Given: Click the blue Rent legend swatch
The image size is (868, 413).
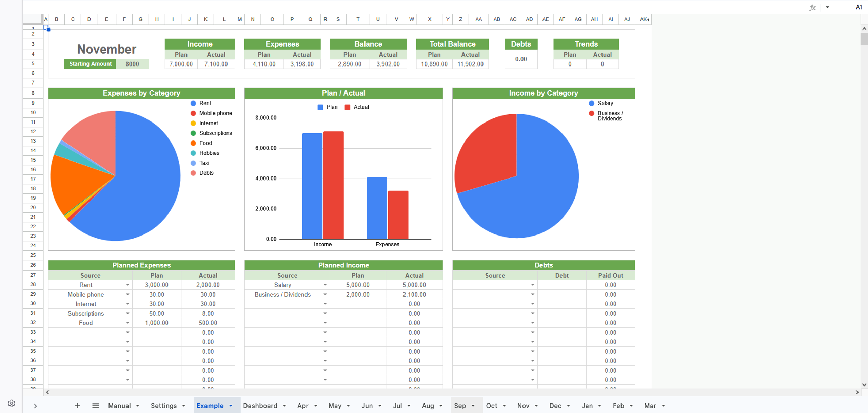Looking at the screenshot, I should pos(193,103).
